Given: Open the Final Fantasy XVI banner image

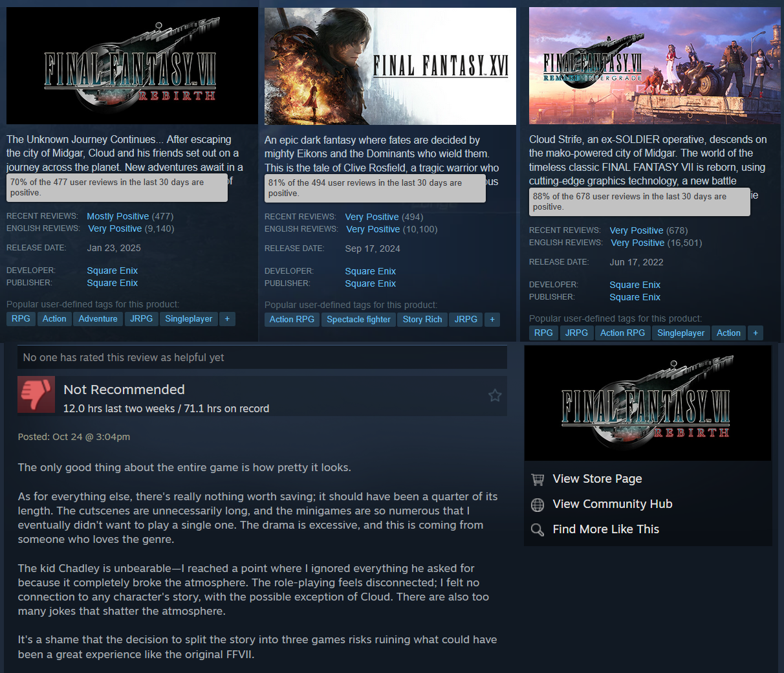Looking at the screenshot, I should coord(390,66).
